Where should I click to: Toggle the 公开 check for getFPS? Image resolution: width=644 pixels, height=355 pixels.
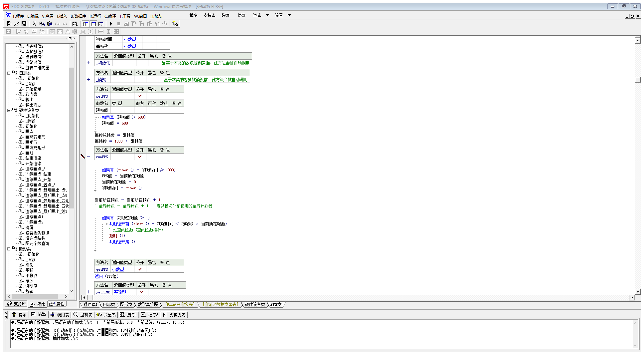pyautogui.click(x=140, y=269)
